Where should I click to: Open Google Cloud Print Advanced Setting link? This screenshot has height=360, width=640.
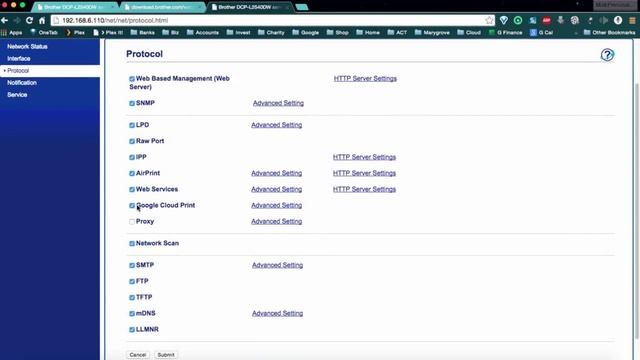277,205
